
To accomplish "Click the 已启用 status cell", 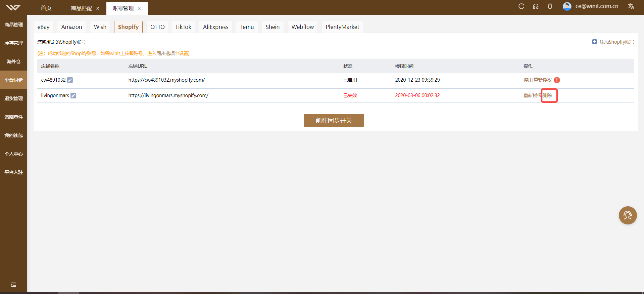I will (350, 80).
